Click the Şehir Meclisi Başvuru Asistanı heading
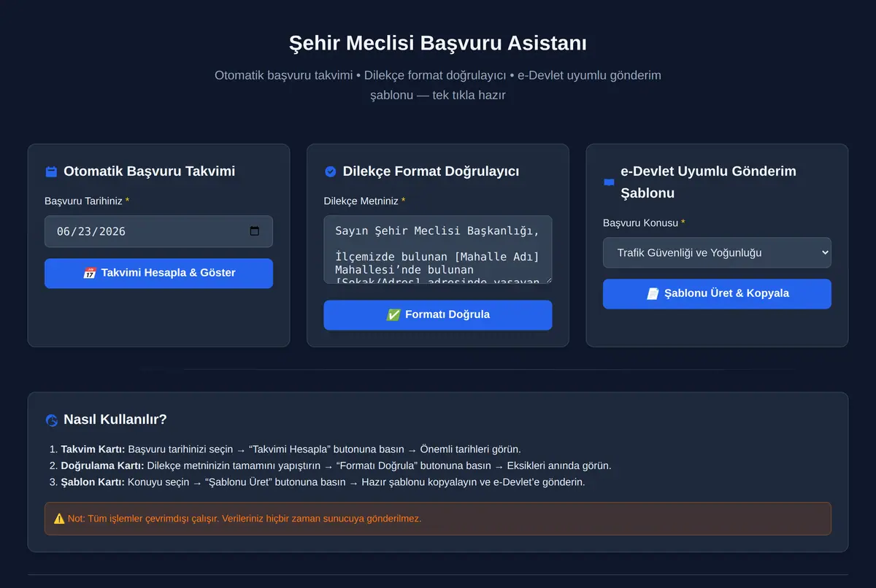Viewport: 876px width, 588px height. (x=438, y=43)
